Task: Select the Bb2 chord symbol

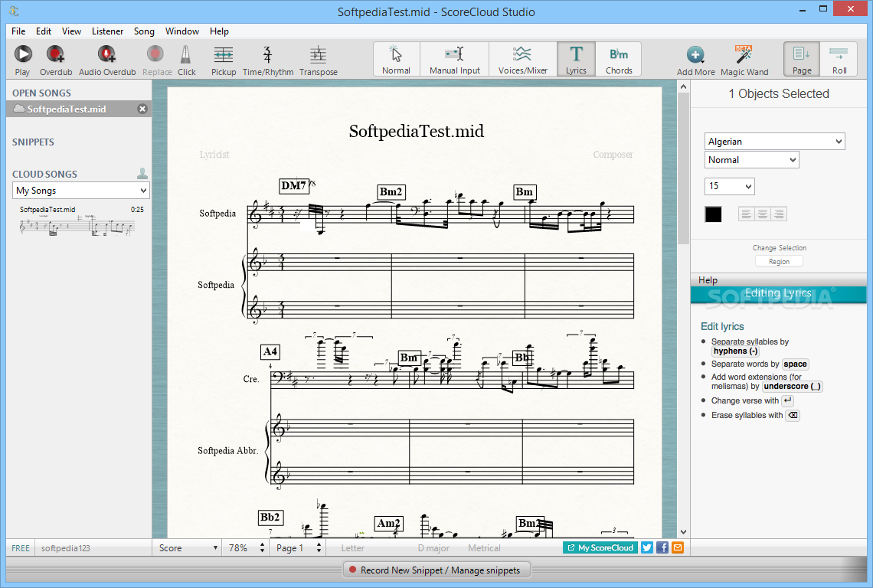Action: pos(270,518)
